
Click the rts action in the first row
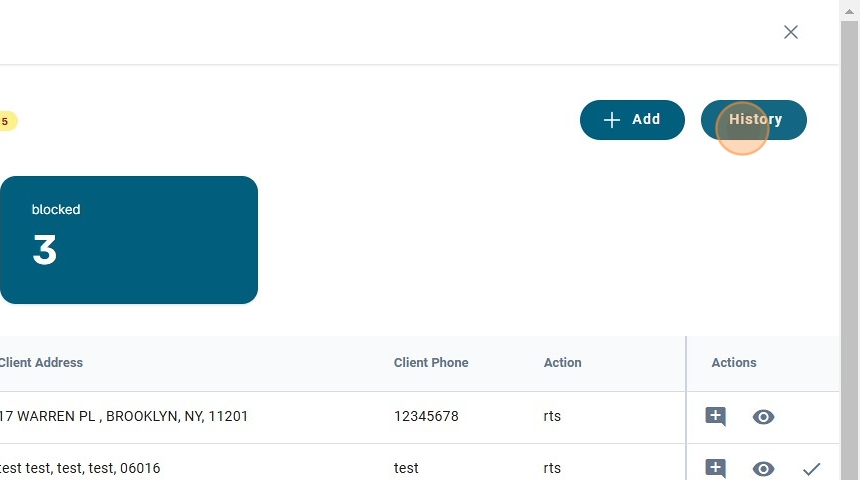(552, 416)
